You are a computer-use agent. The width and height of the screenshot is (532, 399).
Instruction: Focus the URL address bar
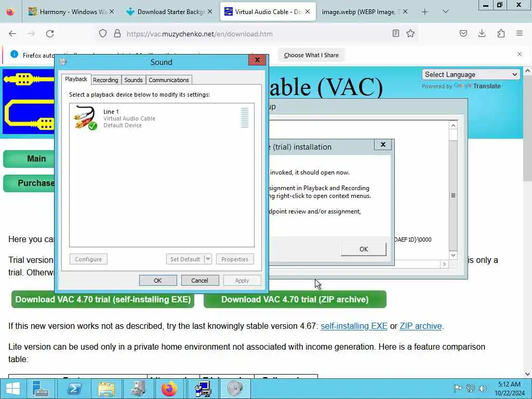tap(258, 34)
